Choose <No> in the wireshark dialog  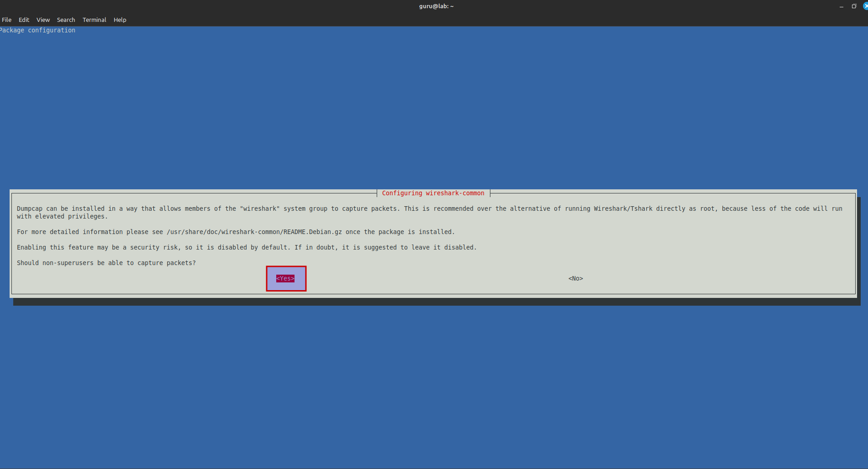coord(575,278)
